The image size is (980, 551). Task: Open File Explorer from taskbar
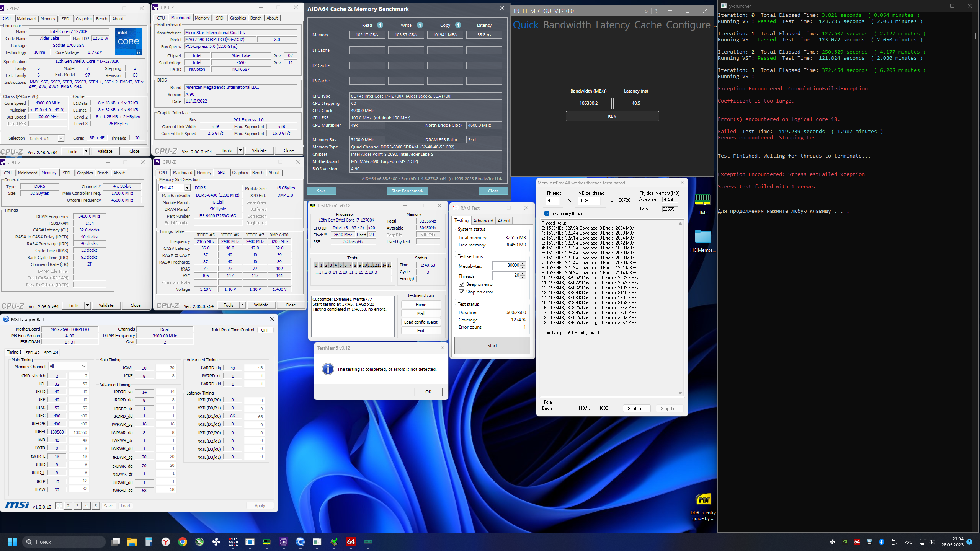132,542
